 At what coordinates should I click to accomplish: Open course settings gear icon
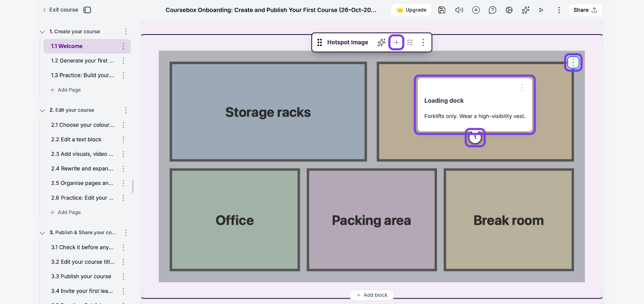509,10
